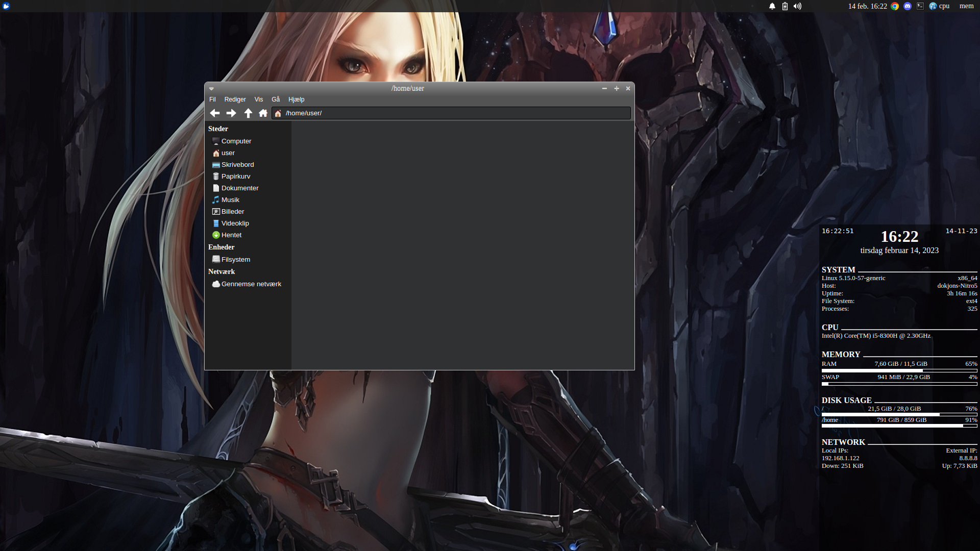Click the large 16:22 clock on the desktop widget

click(899, 237)
